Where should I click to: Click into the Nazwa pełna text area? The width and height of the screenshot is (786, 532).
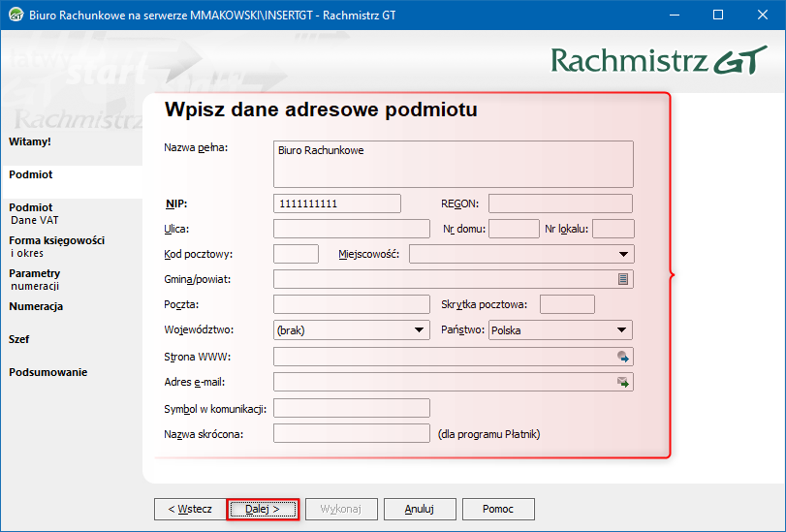[x=454, y=164]
